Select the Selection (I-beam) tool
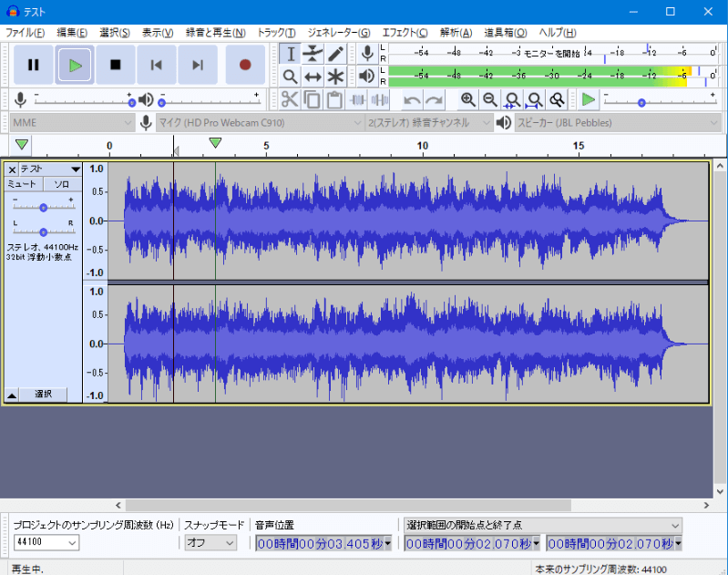This screenshot has width=728, height=575. coord(291,54)
